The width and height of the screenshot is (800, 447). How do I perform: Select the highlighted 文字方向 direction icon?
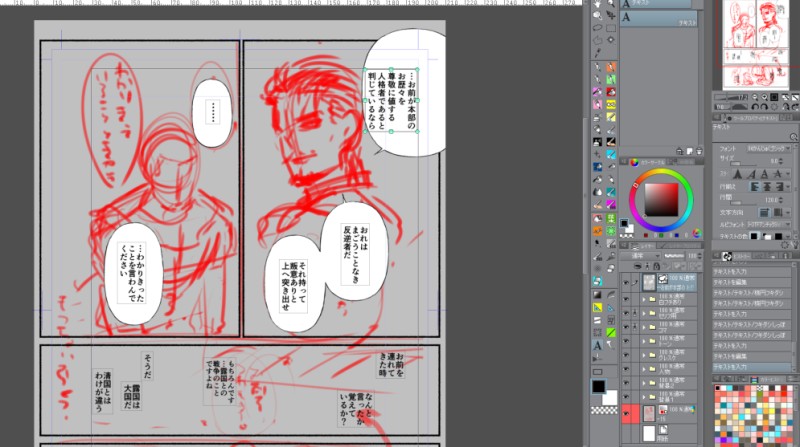tap(764, 212)
